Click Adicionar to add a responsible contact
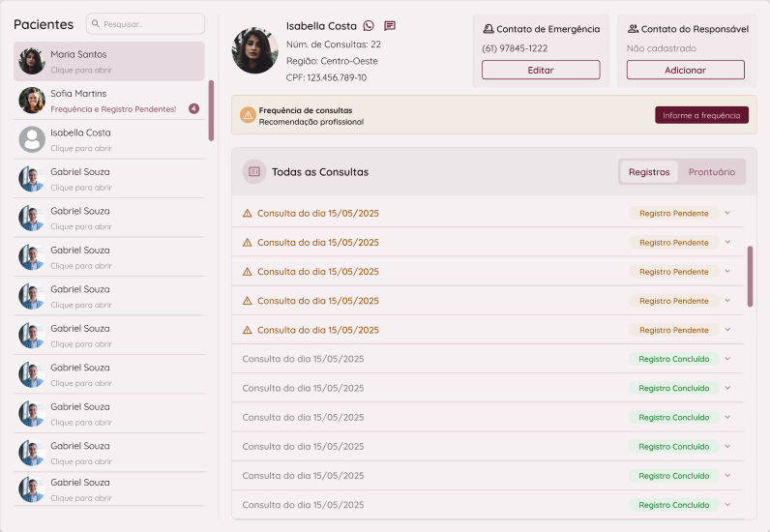This screenshot has height=532, width=770. [x=685, y=70]
